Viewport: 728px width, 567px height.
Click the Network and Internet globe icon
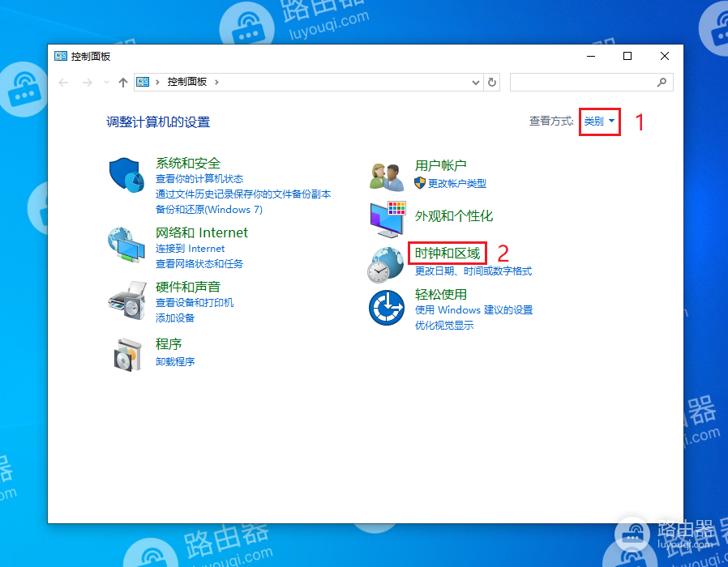pos(126,245)
